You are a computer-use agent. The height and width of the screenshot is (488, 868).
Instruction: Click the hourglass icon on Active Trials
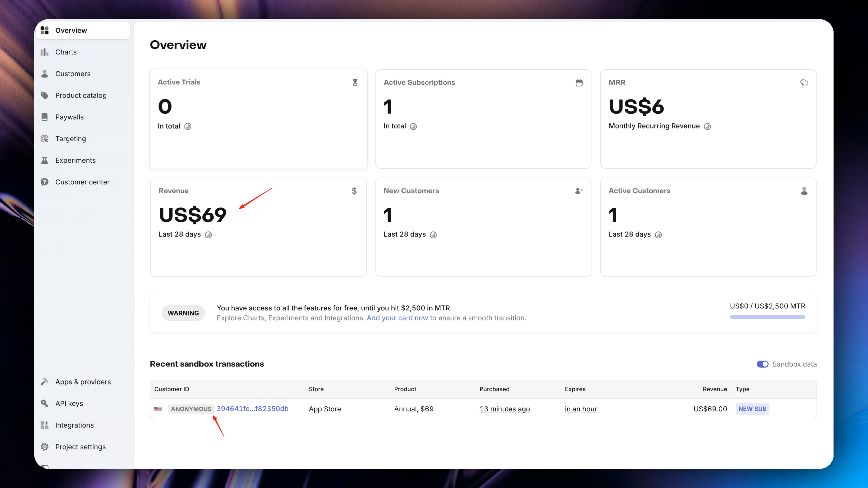[355, 83]
